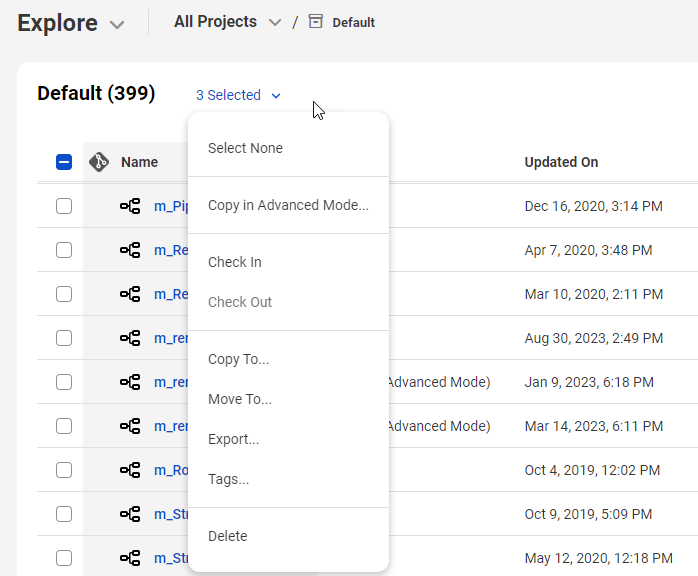The height and width of the screenshot is (576, 698).
Task: Check the row updated Aug 30, 2023
Action: 64,338
